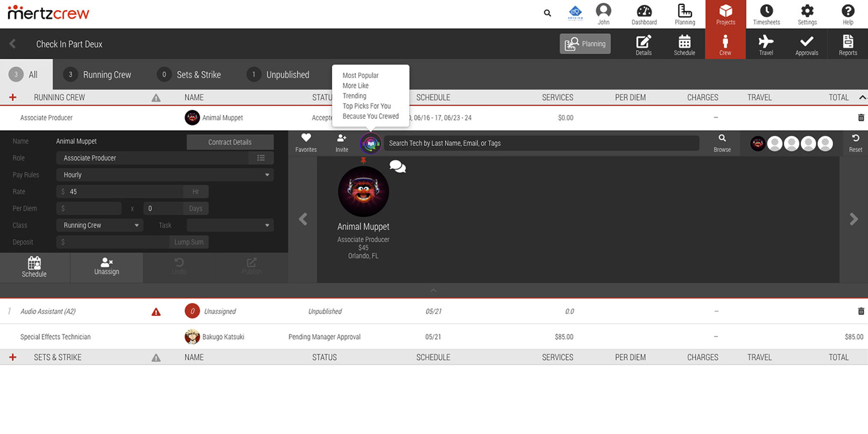
Task: Reset the tech search
Action: (x=855, y=143)
